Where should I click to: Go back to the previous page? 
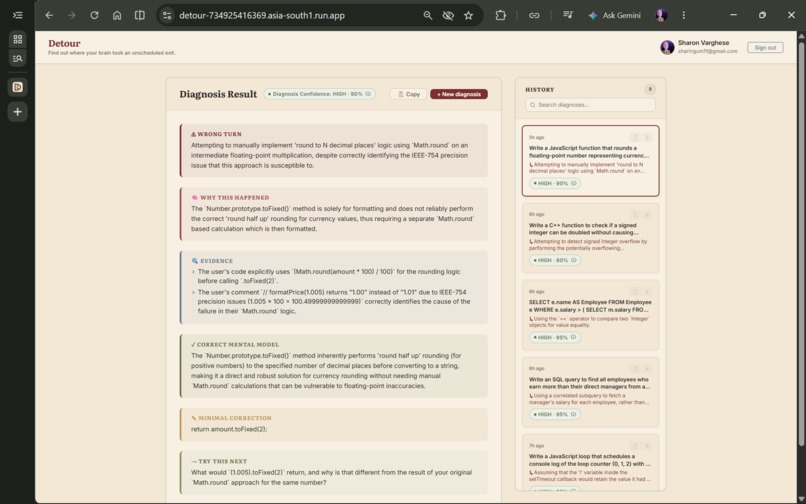coord(49,15)
